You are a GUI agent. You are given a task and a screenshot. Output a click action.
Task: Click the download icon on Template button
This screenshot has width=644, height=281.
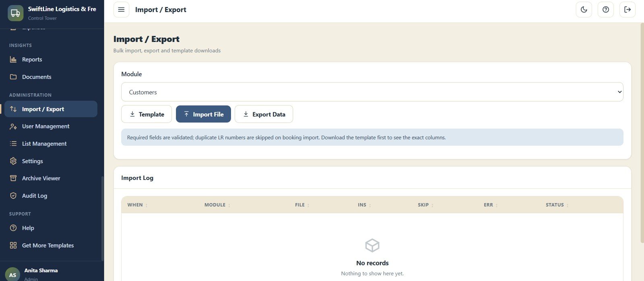(132, 114)
